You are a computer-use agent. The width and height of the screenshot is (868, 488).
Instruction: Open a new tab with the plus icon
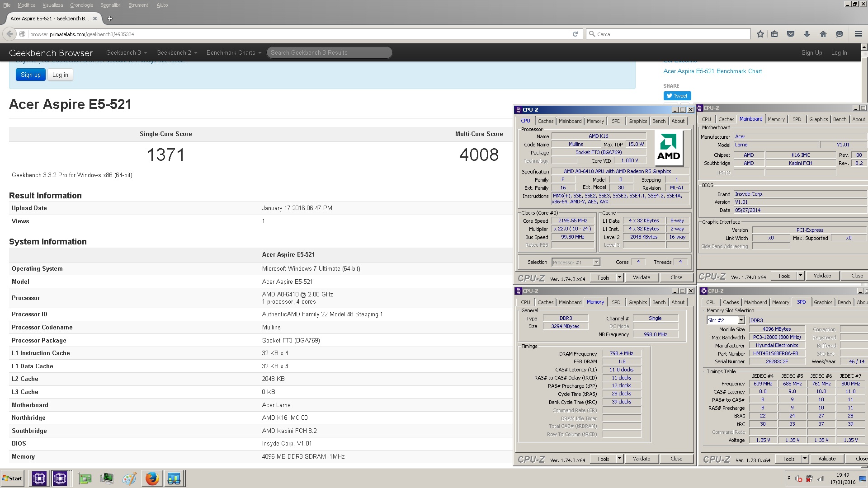[110, 19]
